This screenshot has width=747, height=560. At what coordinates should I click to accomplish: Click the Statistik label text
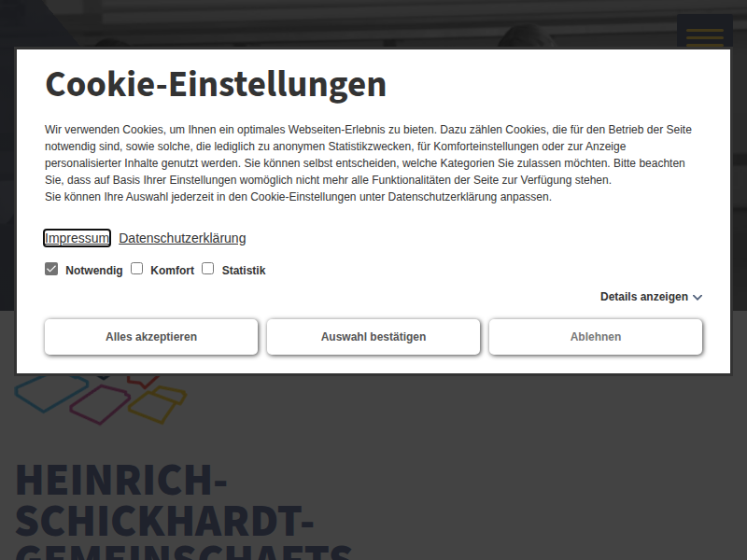point(244,271)
